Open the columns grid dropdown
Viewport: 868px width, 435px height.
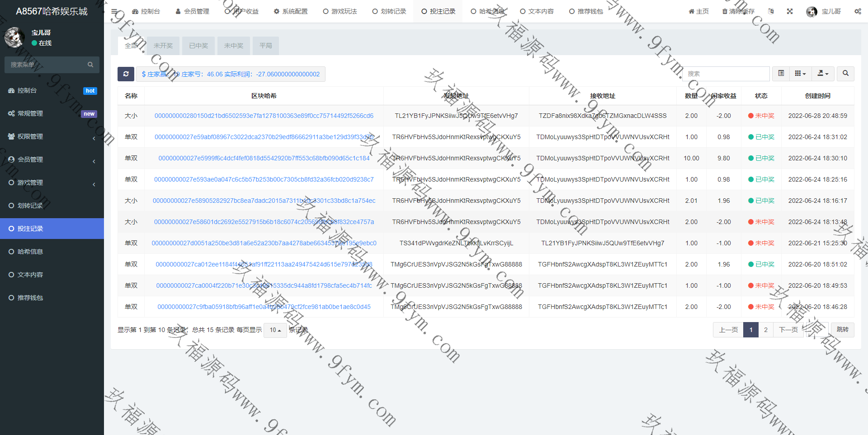(800, 73)
